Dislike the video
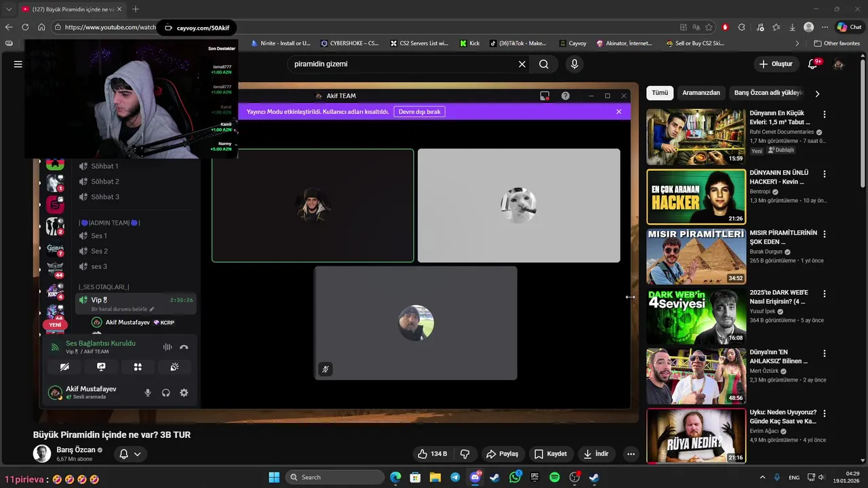868x488 pixels. (x=465, y=454)
